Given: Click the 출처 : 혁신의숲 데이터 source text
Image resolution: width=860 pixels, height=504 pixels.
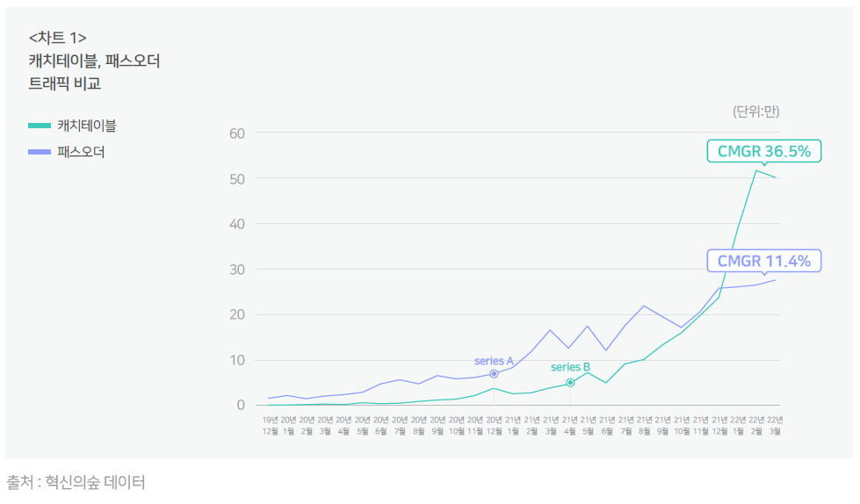Looking at the screenshot, I should 76,482.
